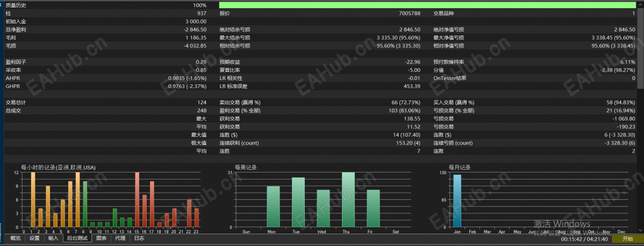Click the 夏普比率 value -5.00
The image size is (644, 246).
(413, 70)
